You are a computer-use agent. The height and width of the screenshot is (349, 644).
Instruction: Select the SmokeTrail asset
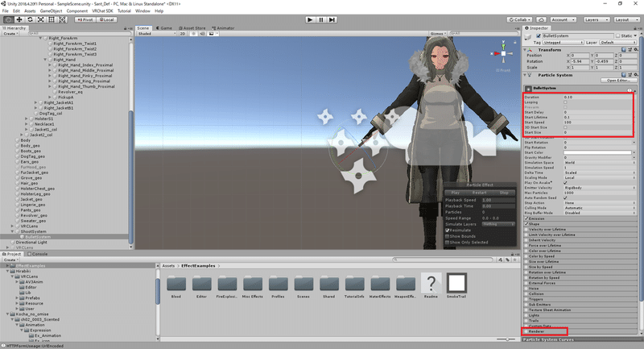pos(456,283)
